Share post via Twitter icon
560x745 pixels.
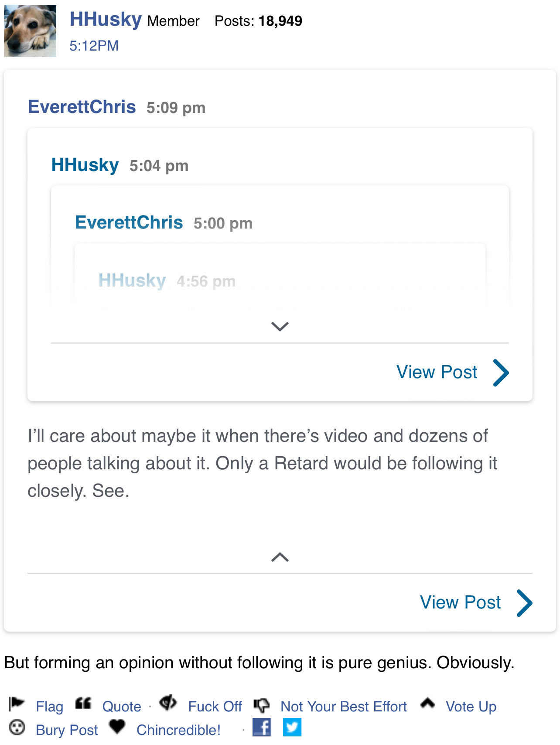pyautogui.click(x=292, y=727)
